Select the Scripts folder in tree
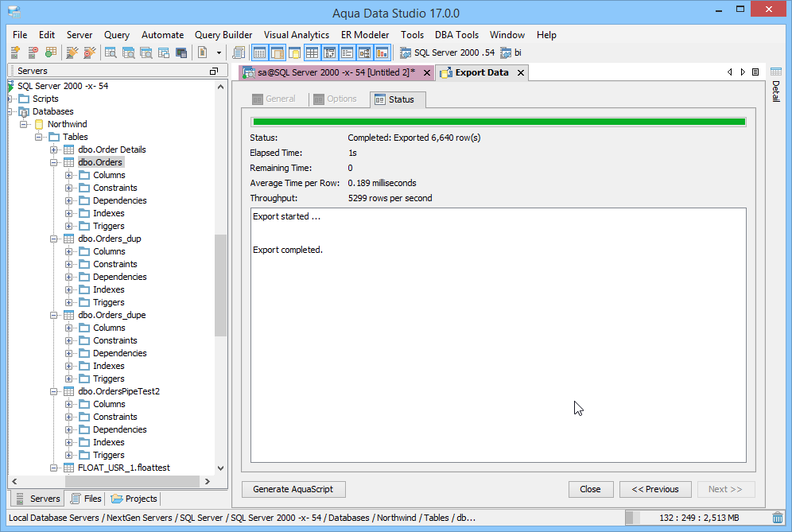 pyautogui.click(x=45, y=99)
